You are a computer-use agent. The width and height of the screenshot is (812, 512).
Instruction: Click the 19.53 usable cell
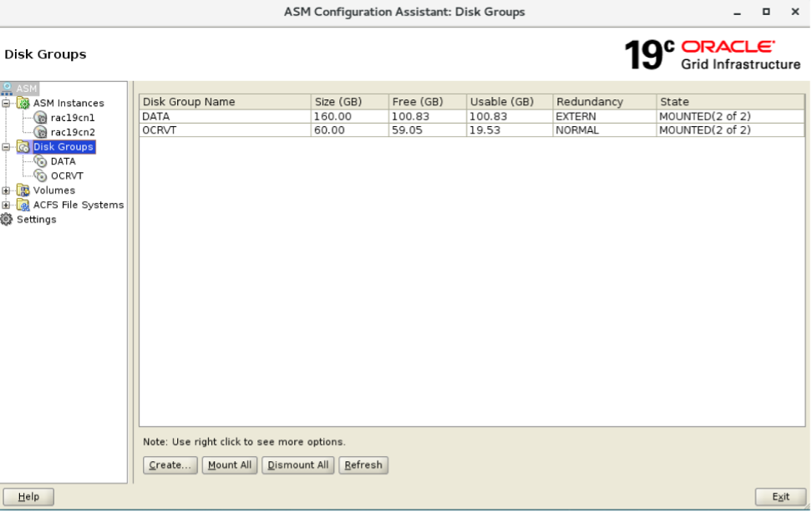tap(510, 130)
